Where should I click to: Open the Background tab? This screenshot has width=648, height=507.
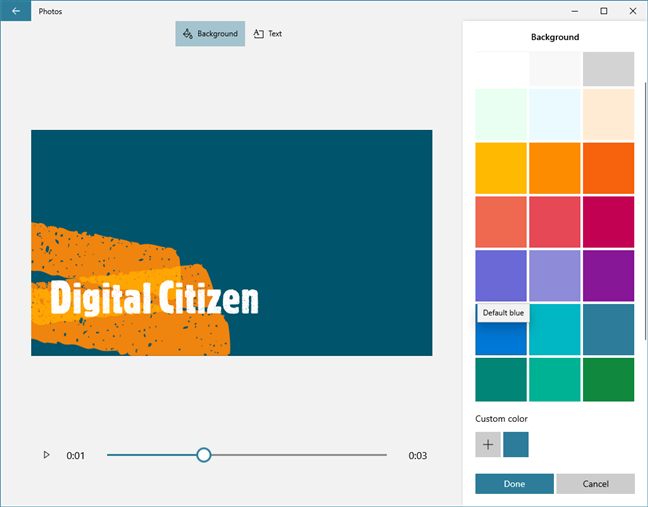pyautogui.click(x=210, y=33)
